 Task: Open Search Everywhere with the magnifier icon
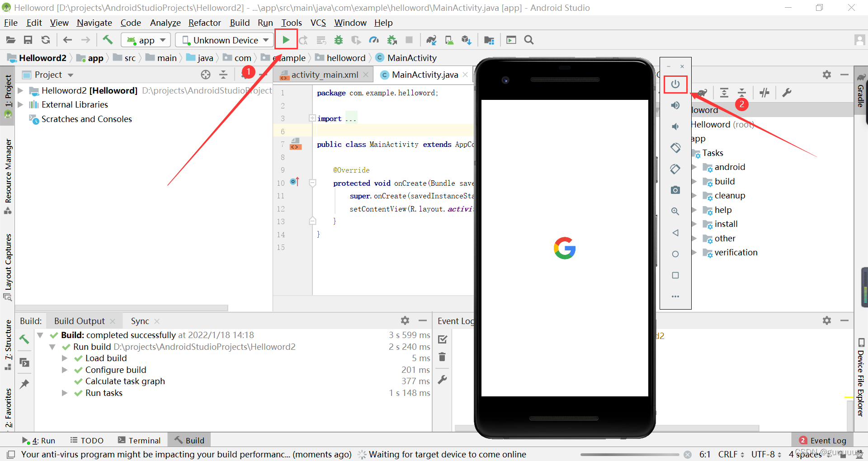coord(528,40)
